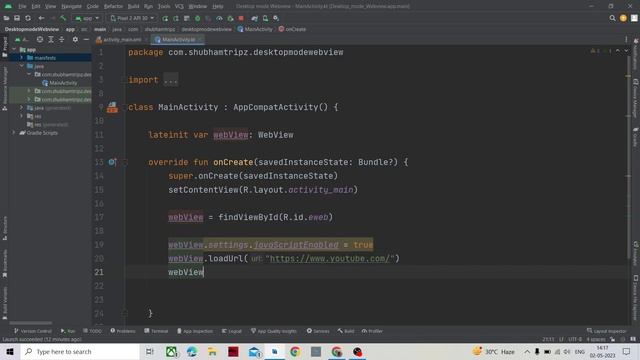Click the Sync Project with Gradle elephant icon
The height and width of the screenshot is (360, 640).
[255, 18]
